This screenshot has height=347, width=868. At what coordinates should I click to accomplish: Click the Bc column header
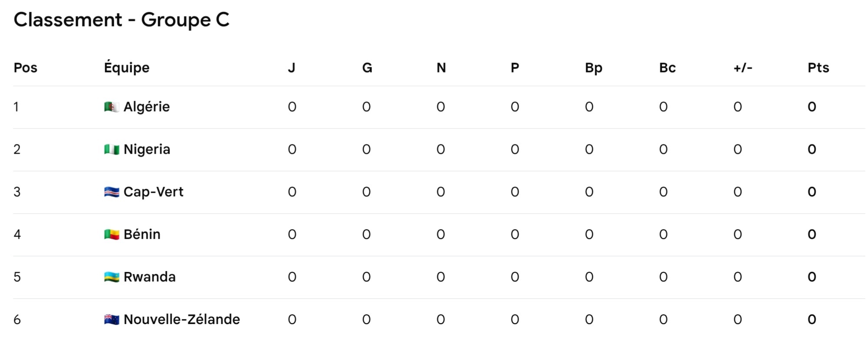click(667, 68)
